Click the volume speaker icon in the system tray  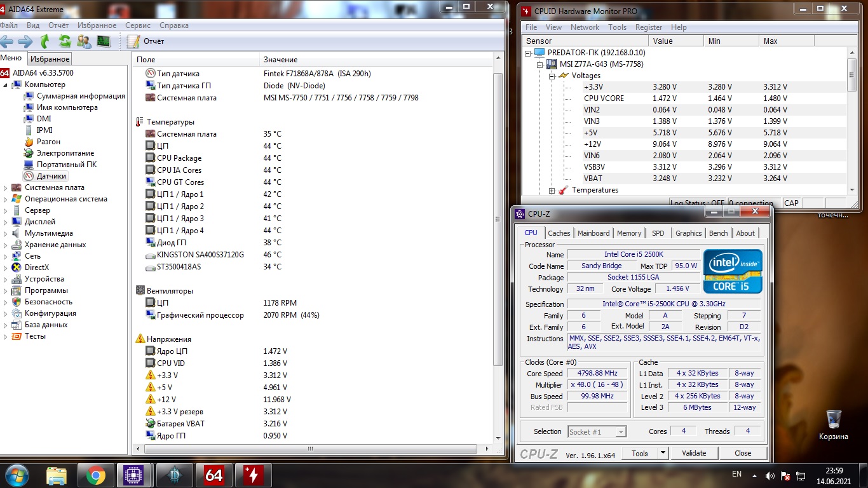point(770,475)
